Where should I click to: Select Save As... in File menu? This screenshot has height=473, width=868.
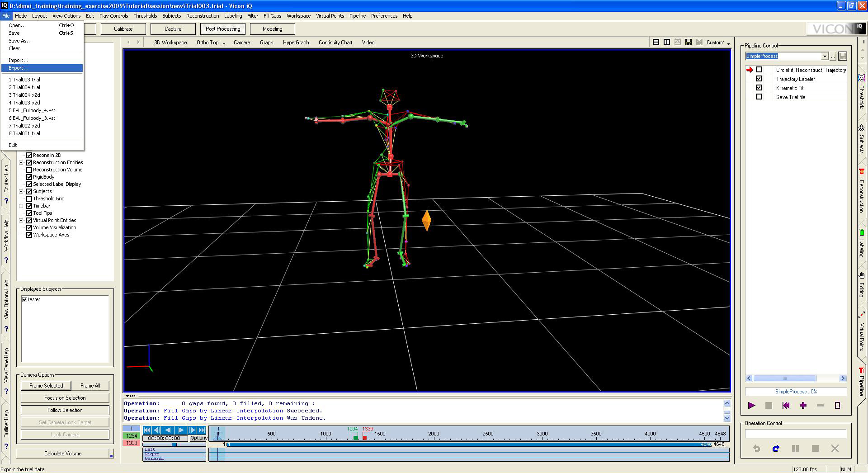(x=42, y=41)
